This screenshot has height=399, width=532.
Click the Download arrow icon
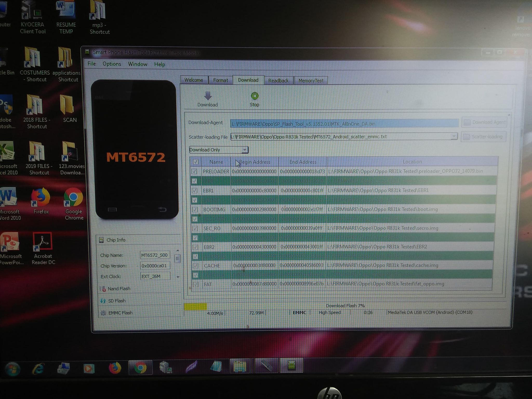tap(208, 96)
